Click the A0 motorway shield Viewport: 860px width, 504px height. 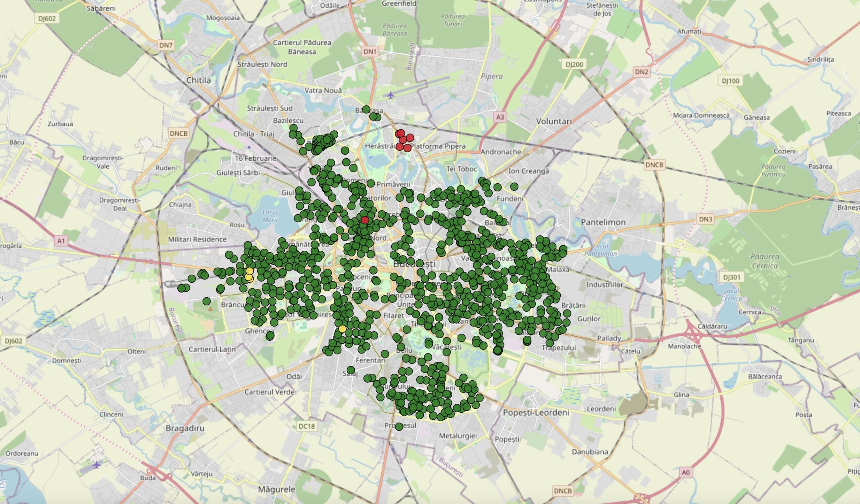click(x=686, y=472)
